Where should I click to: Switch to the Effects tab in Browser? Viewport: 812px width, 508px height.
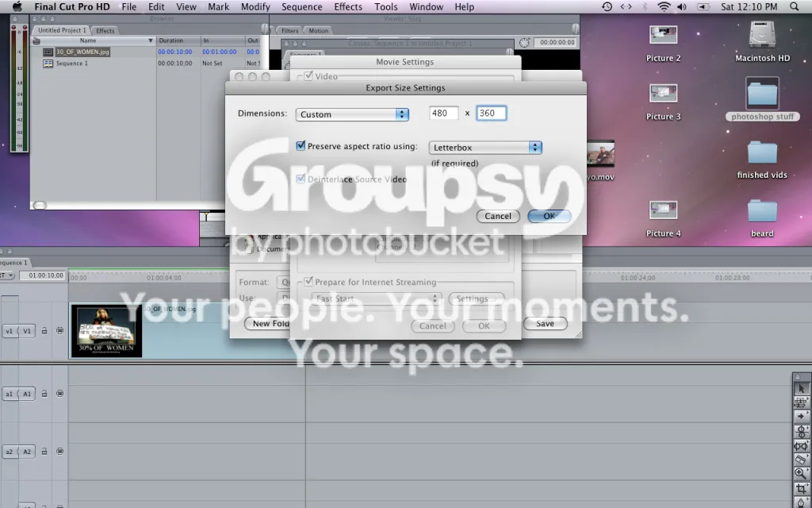(105, 31)
